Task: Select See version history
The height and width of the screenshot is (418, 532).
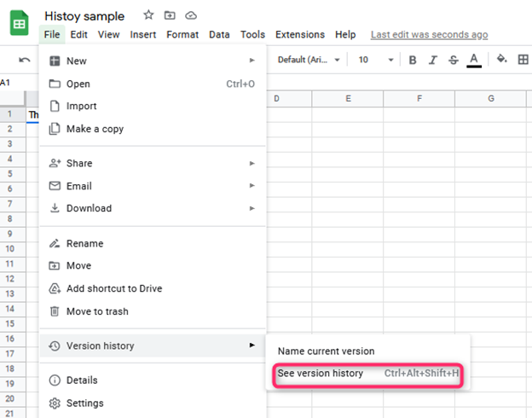Action: (x=367, y=373)
